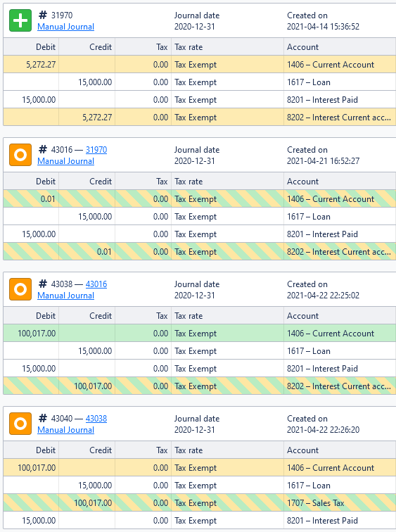This screenshot has width=396, height=532.
Task: Open Manual Journal link under entry 43040
Action: [66, 430]
